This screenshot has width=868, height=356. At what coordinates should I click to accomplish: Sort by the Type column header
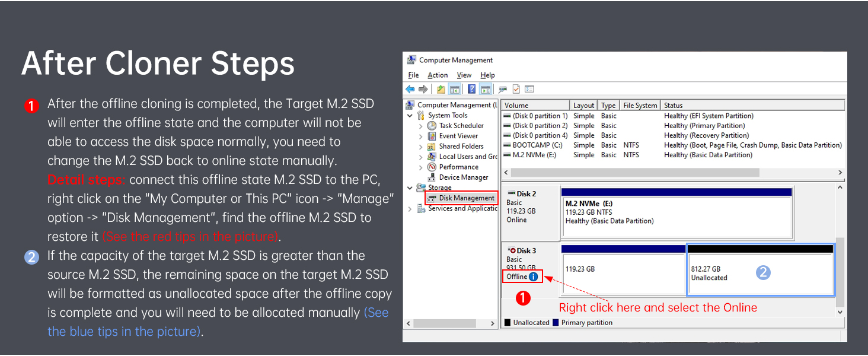609,105
